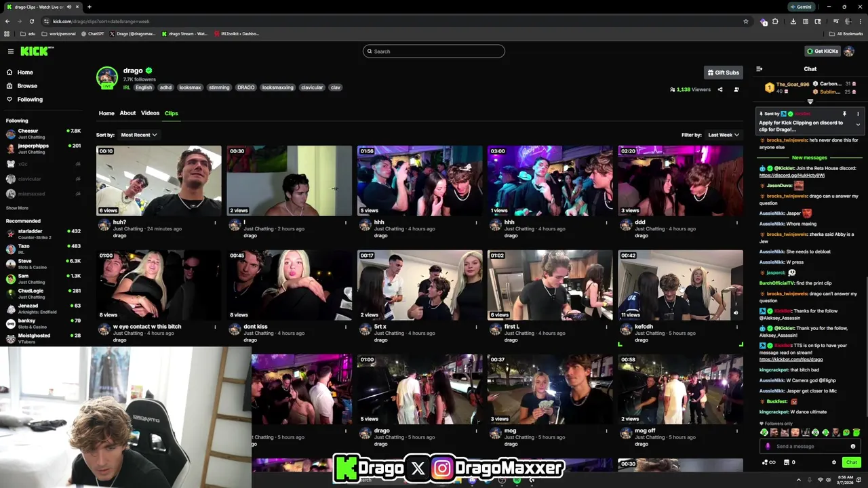Open the Reta House discord link in chat
This screenshot has width=868, height=488.
(791, 176)
